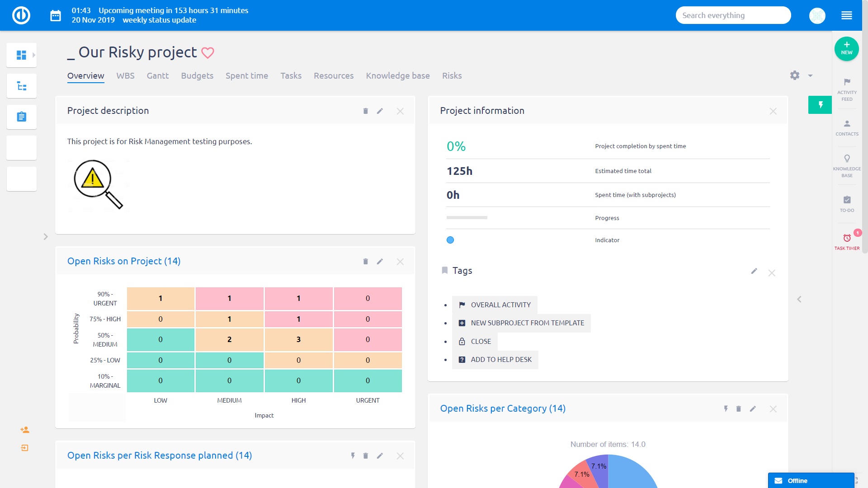Open the Offline chat widget
This screenshot has width=868, height=488.
811,481
